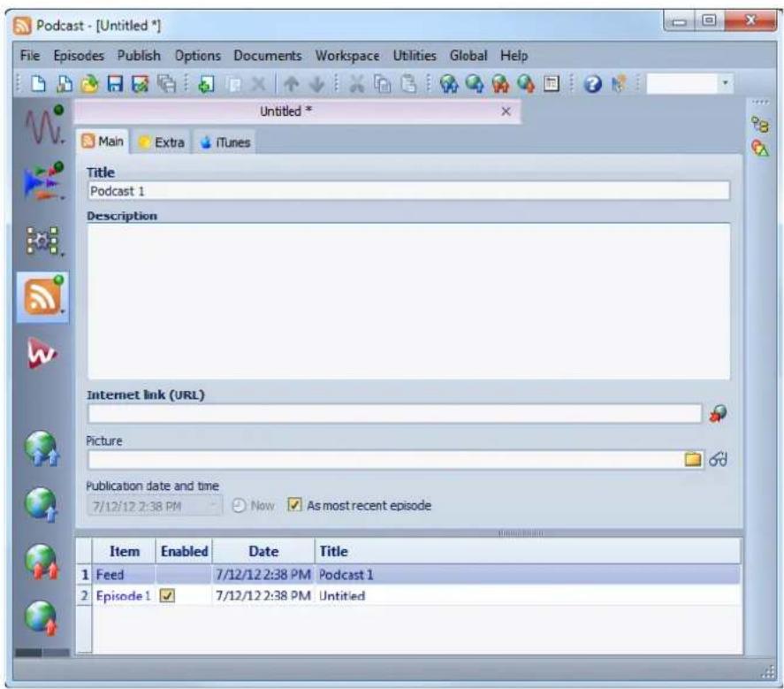This screenshot has width=784, height=689.
Task: Click the Save All stacked disks icon
Action: [166, 83]
